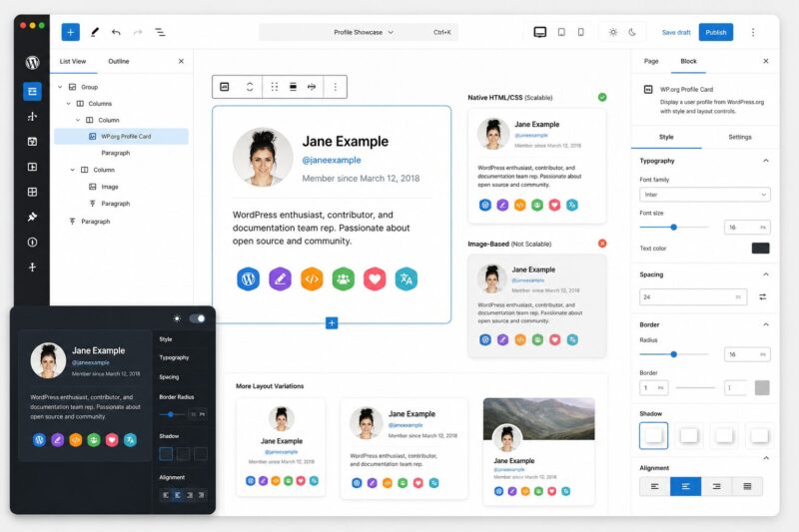The height and width of the screenshot is (532, 799).
Task: Collapse the Typography section
Action: pos(765,161)
